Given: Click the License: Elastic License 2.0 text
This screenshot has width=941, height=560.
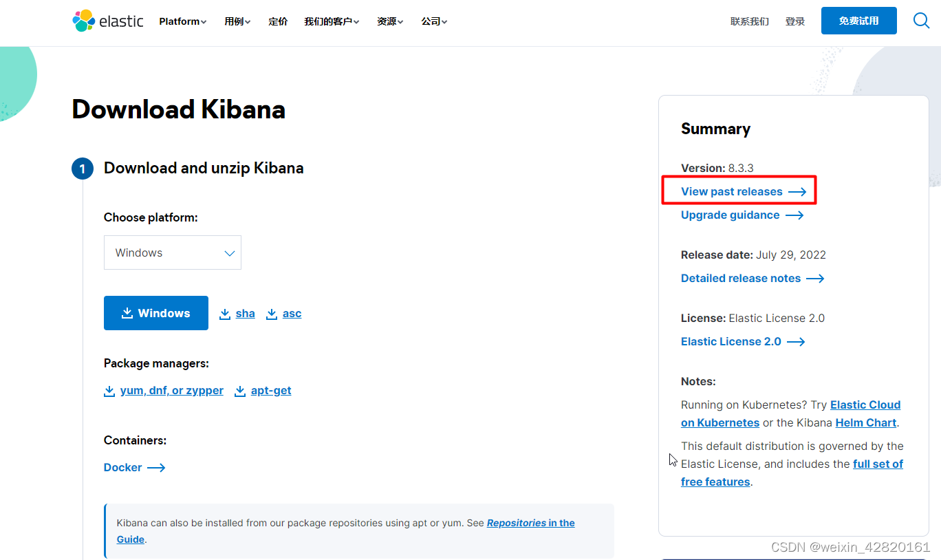Looking at the screenshot, I should (x=753, y=318).
